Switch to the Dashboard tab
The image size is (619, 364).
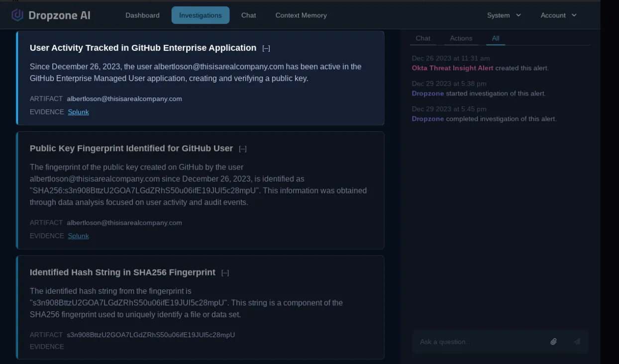pos(142,15)
